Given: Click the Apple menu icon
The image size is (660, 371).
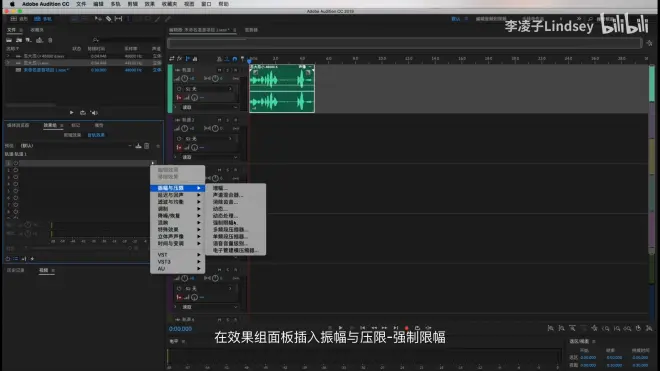Looking at the screenshot, I should point(12,4).
